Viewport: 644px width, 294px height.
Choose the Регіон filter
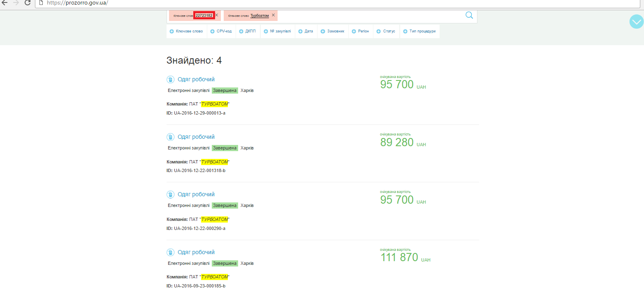tap(360, 31)
